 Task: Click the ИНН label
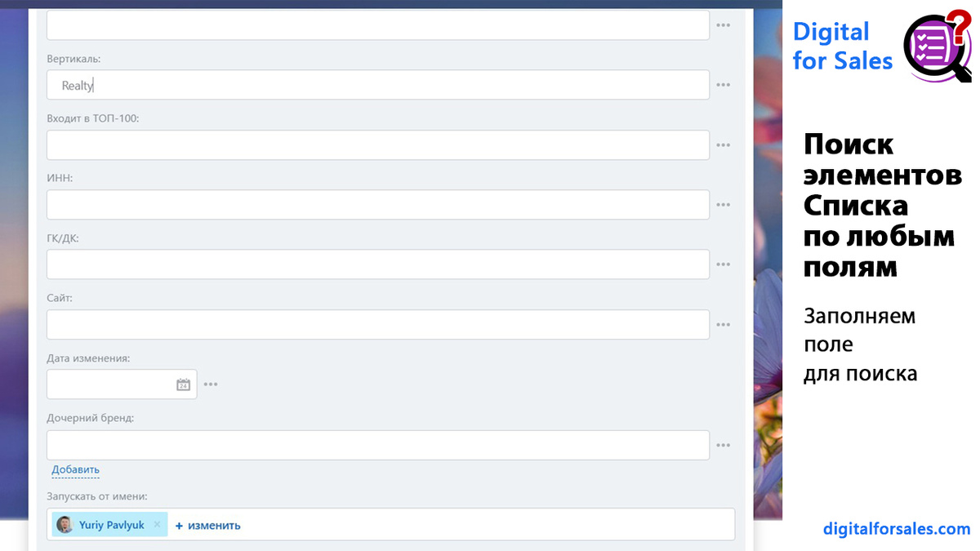(60, 178)
